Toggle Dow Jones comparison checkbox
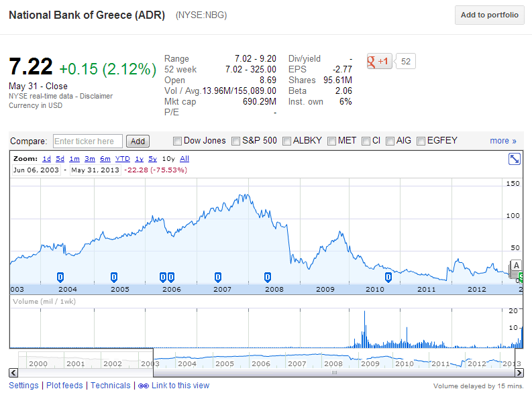Viewport: 532px width, 401px height. pos(177,141)
